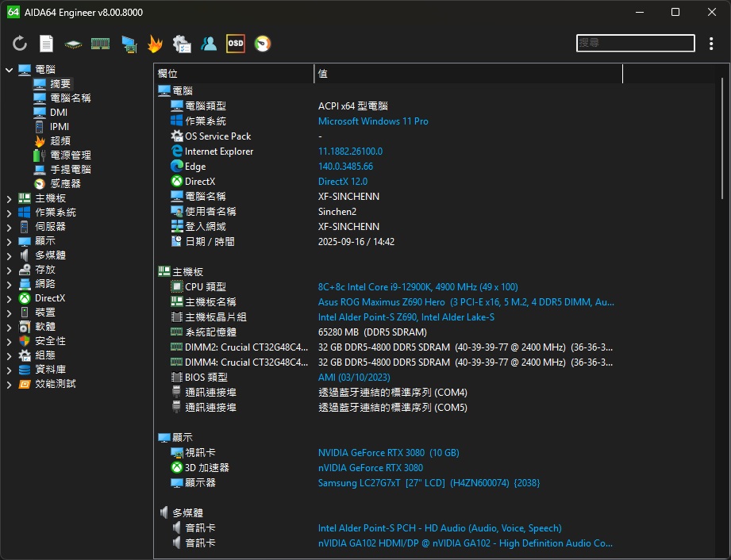
Task: Click the 欄位 column header
Action: [234, 74]
